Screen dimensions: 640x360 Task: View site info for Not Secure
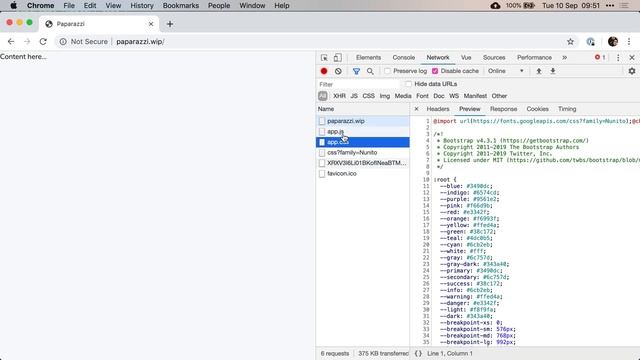pyautogui.click(x=84, y=42)
